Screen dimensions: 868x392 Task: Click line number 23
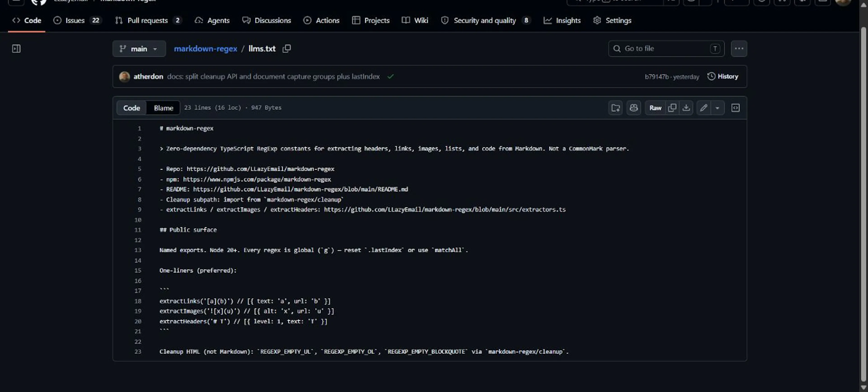click(138, 352)
